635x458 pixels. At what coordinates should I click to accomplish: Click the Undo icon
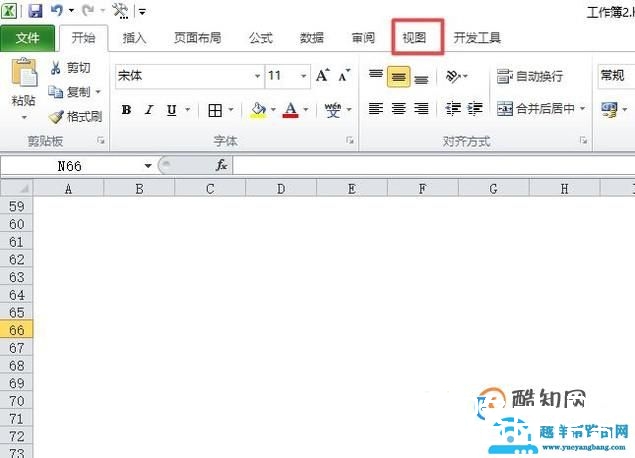[x=57, y=10]
